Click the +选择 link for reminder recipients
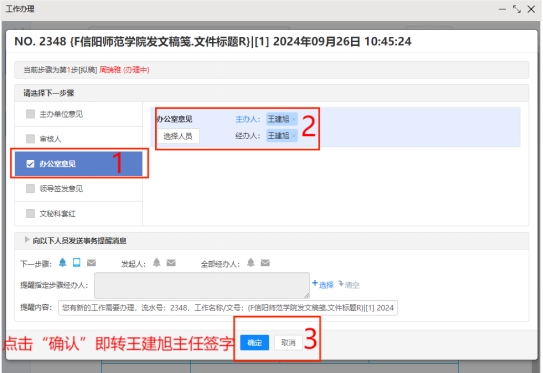This screenshot has width=543, height=373. point(323,285)
